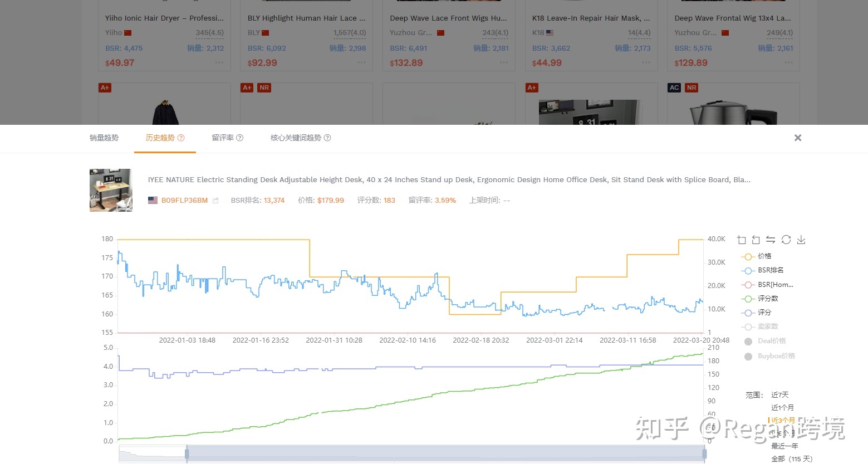Screen dimensions: 868x468
Task: Enable the 卖家数 series in legend
Action: (760, 326)
